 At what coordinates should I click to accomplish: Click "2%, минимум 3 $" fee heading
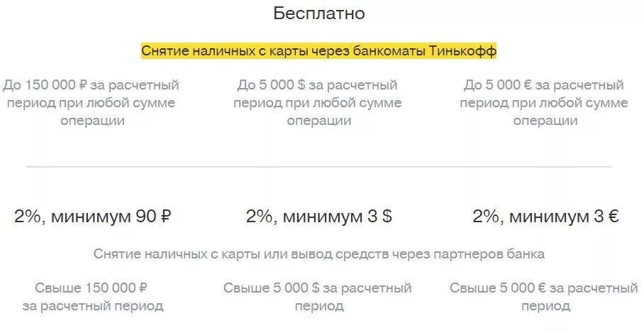[x=319, y=217]
